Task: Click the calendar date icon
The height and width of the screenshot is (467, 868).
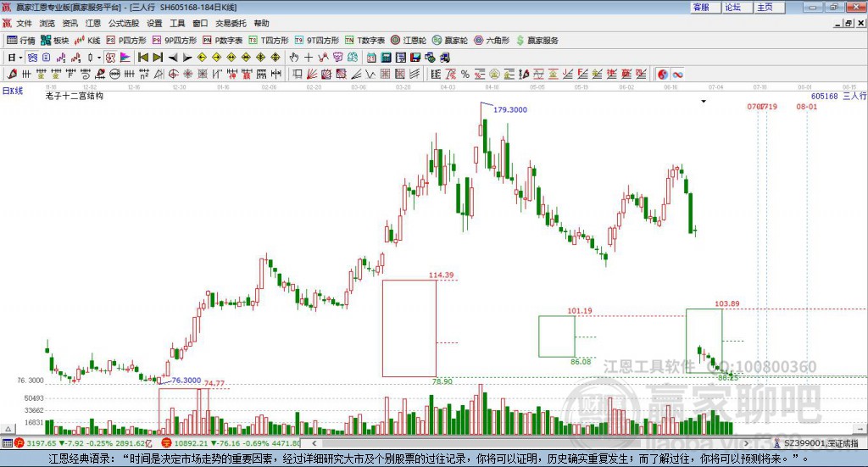Action: 371,58
